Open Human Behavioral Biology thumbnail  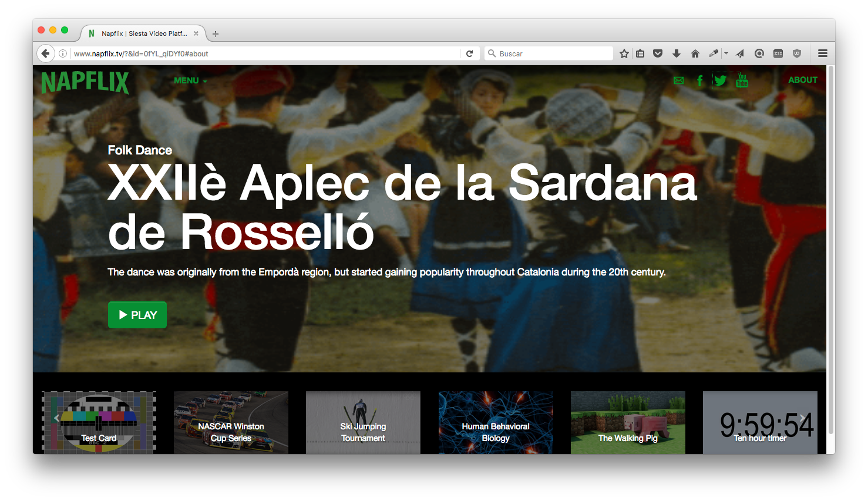tap(496, 422)
